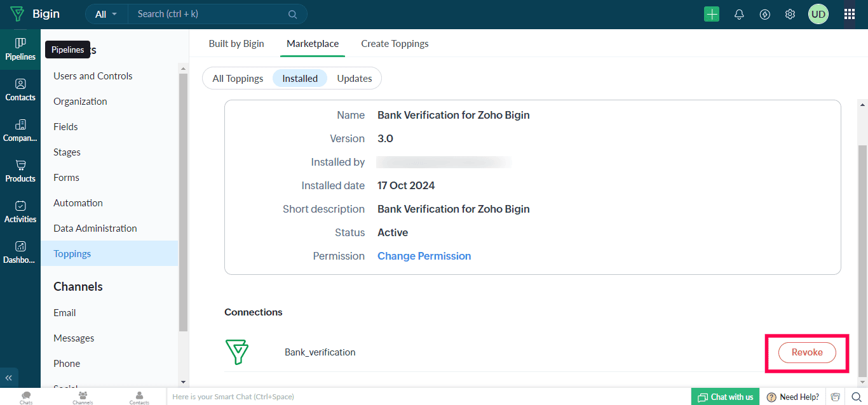Open Chats in the bottom bar
Screen dimensions: 868x405
pos(26,397)
